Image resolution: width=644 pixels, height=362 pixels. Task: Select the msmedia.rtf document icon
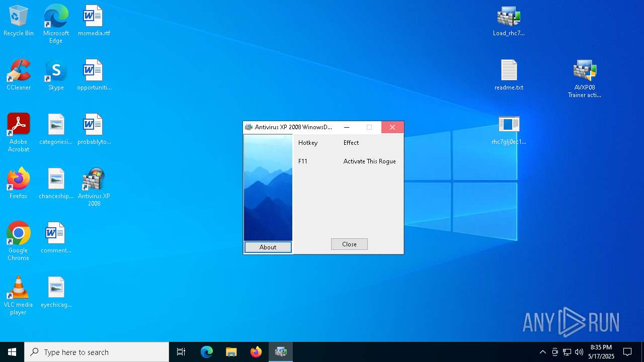click(94, 21)
